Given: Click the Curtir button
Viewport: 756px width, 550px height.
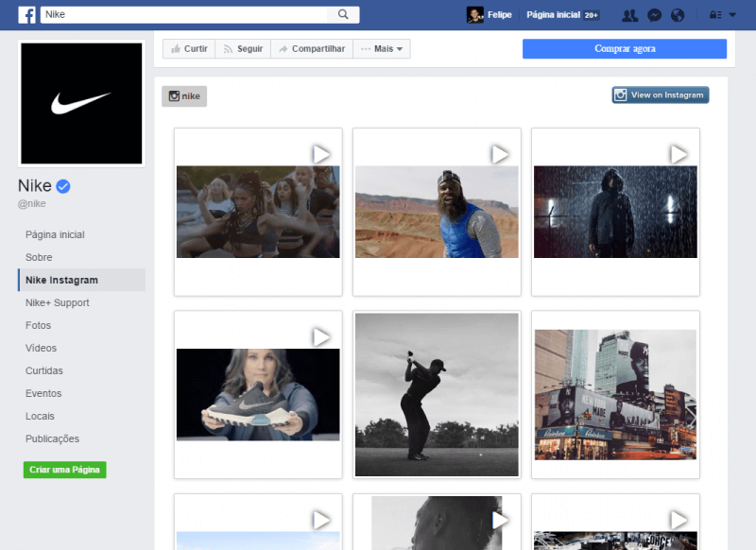Looking at the screenshot, I should tap(189, 49).
